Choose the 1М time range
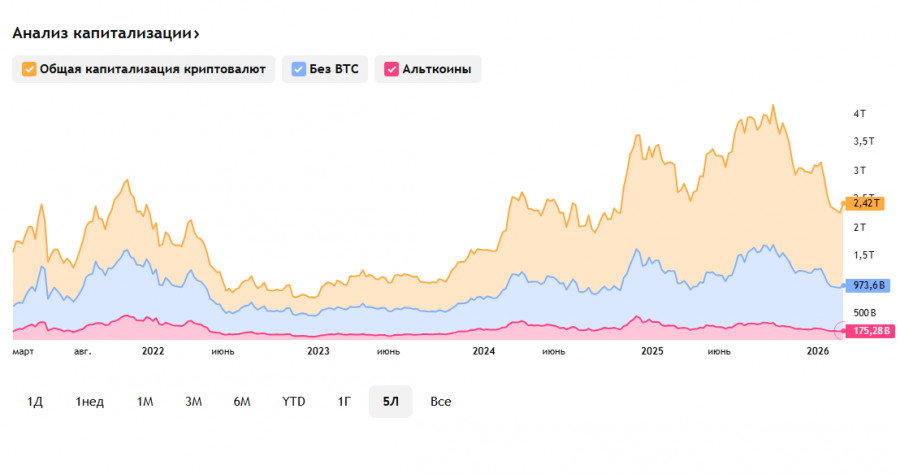The height and width of the screenshot is (474, 900). [x=145, y=401]
